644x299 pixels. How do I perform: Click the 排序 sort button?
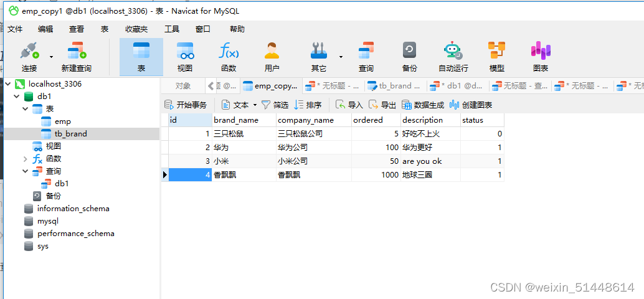point(308,105)
